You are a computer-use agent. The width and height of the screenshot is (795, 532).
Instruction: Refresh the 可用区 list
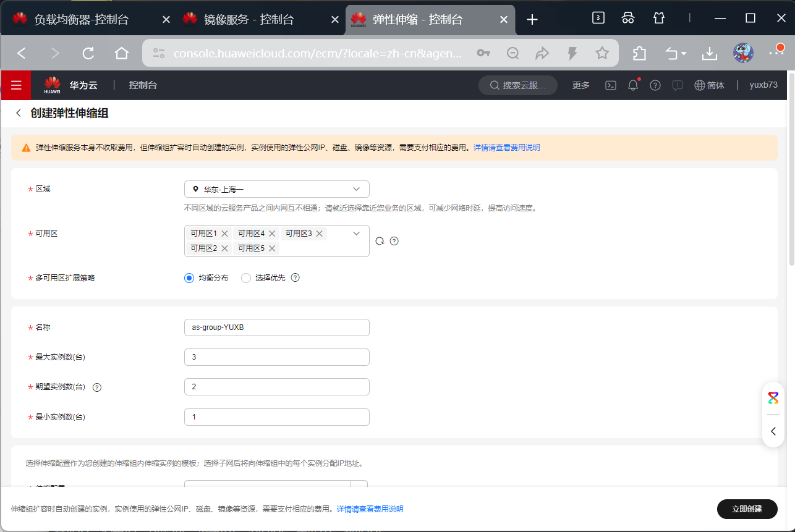pyautogui.click(x=380, y=241)
